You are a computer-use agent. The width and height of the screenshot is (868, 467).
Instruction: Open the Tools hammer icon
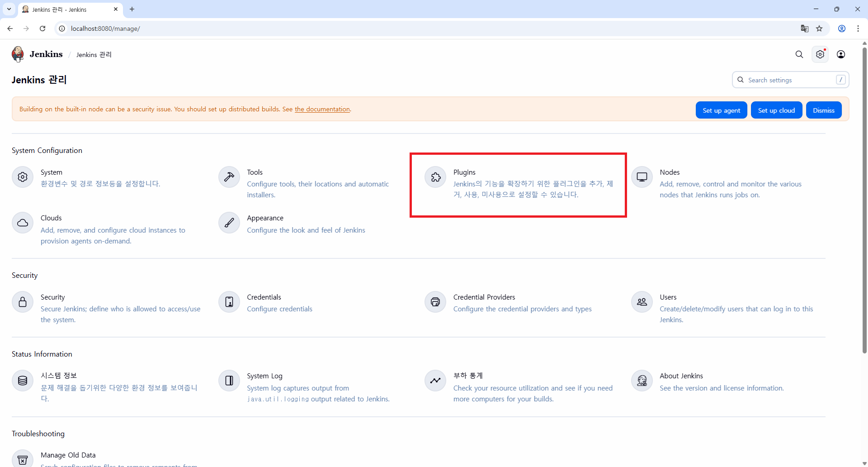(229, 177)
